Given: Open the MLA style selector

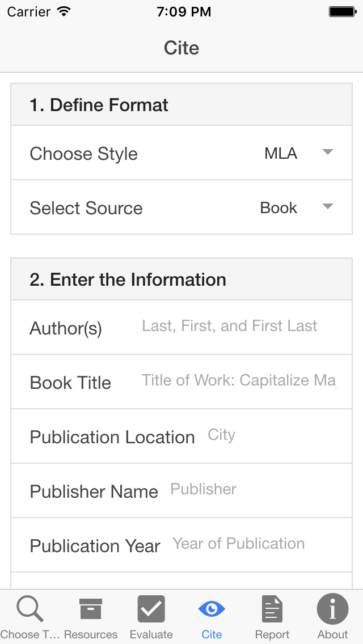Looking at the screenshot, I should [281, 154].
